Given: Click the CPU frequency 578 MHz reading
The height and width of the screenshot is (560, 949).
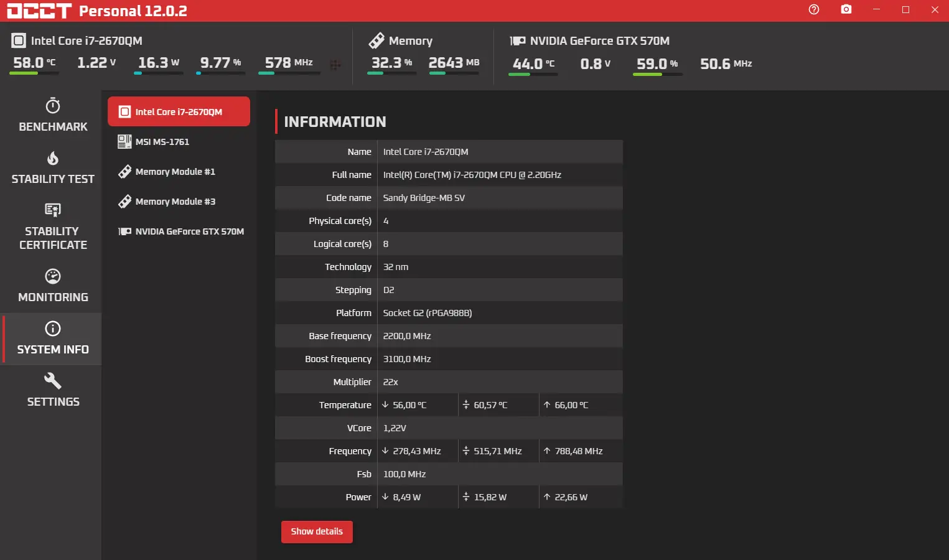Looking at the screenshot, I should pyautogui.click(x=289, y=63).
